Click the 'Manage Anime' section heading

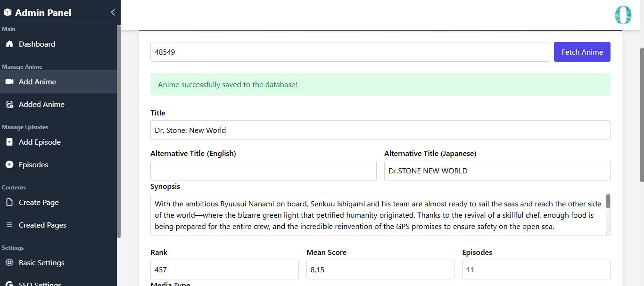pos(22,67)
